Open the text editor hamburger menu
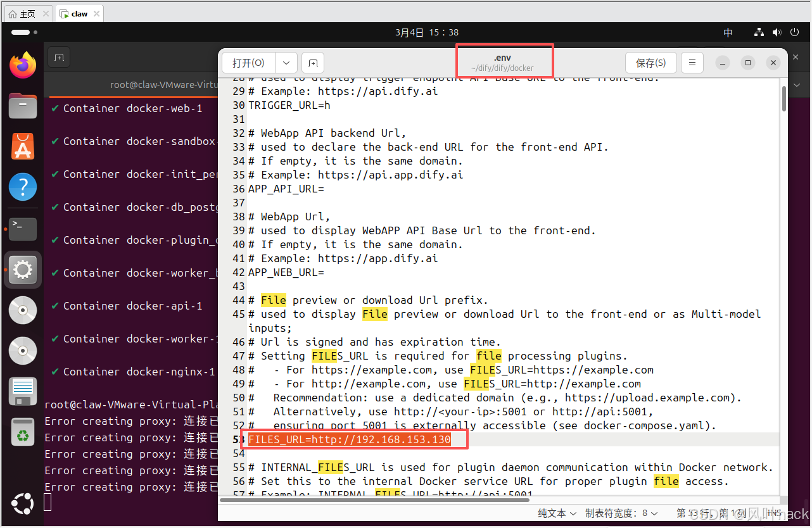Image resolution: width=812 pixels, height=528 pixels. click(x=692, y=63)
